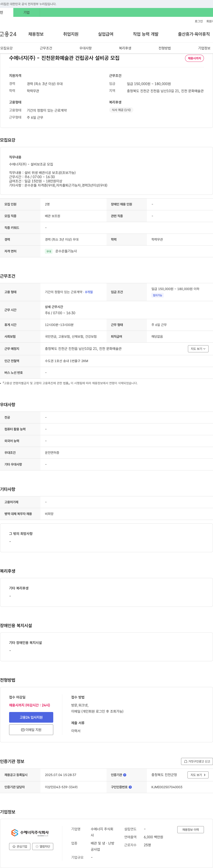Viewport: 213px width, 868px height.
Task: Click the 구인인증번호 help question icon
Action: point(130,787)
